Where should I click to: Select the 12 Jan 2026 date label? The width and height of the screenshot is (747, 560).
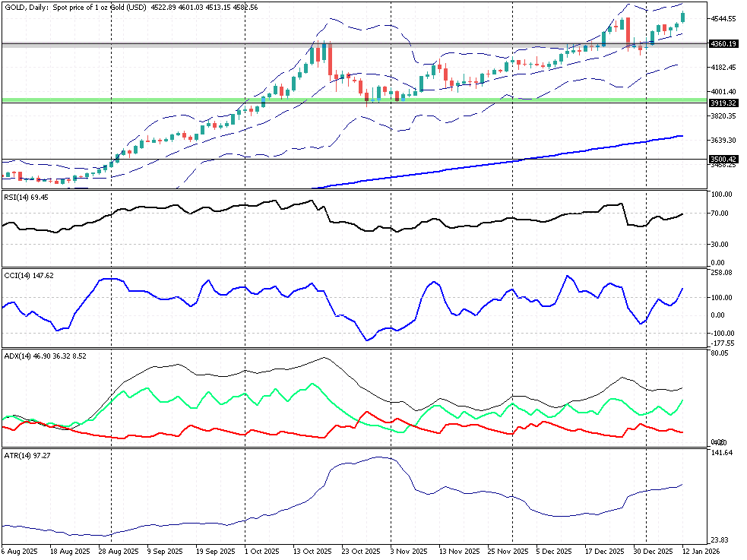tap(701, 551)
